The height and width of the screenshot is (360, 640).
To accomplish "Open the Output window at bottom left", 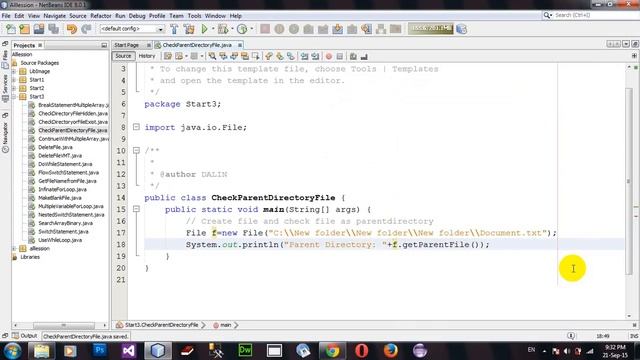I will (x=24, y=336).
